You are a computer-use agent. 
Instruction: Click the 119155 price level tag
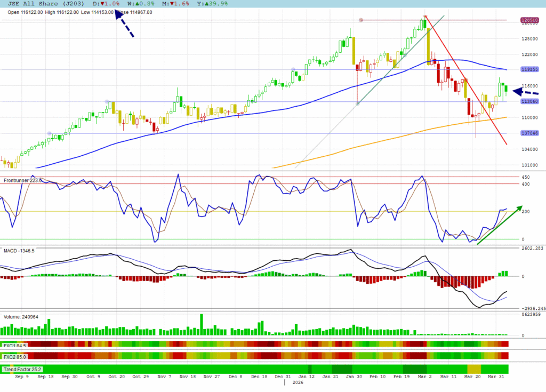pos(528,69)
